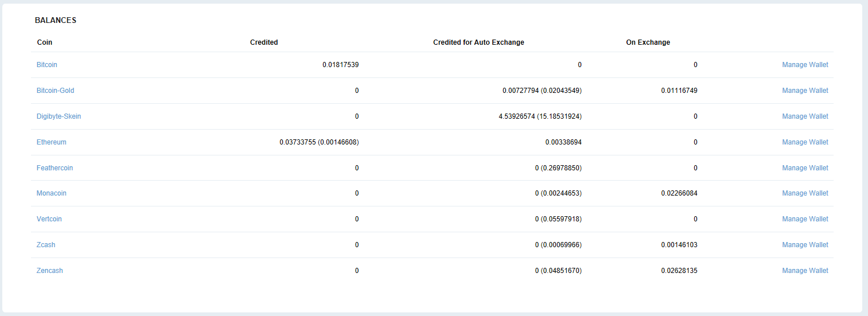Click Manage Wallet for Vertcoin
Screen dimensions: 868x316
[x=805, y=219]
